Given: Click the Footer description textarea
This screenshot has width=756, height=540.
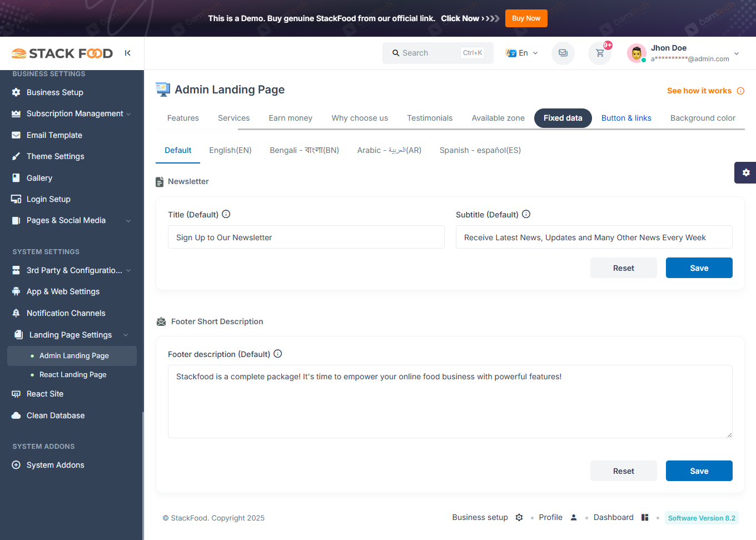Looking at the screenshot, I should point(450,402).
